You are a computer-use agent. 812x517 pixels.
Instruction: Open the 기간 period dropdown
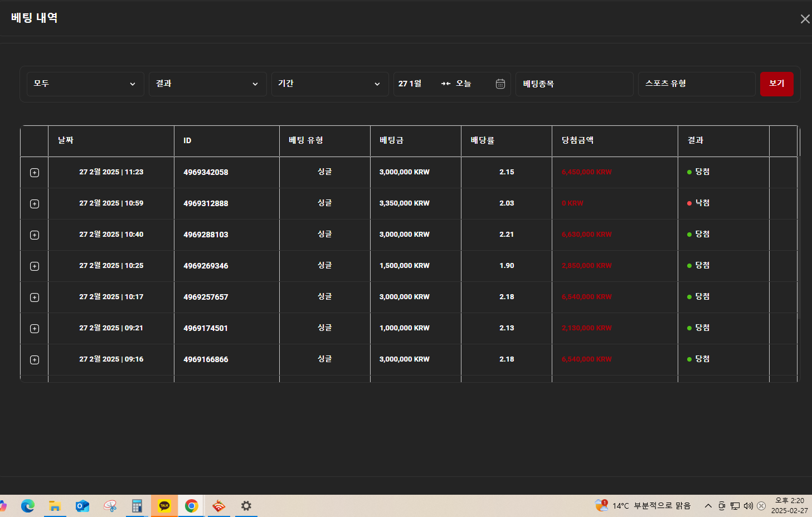click(x=329, y=84)
